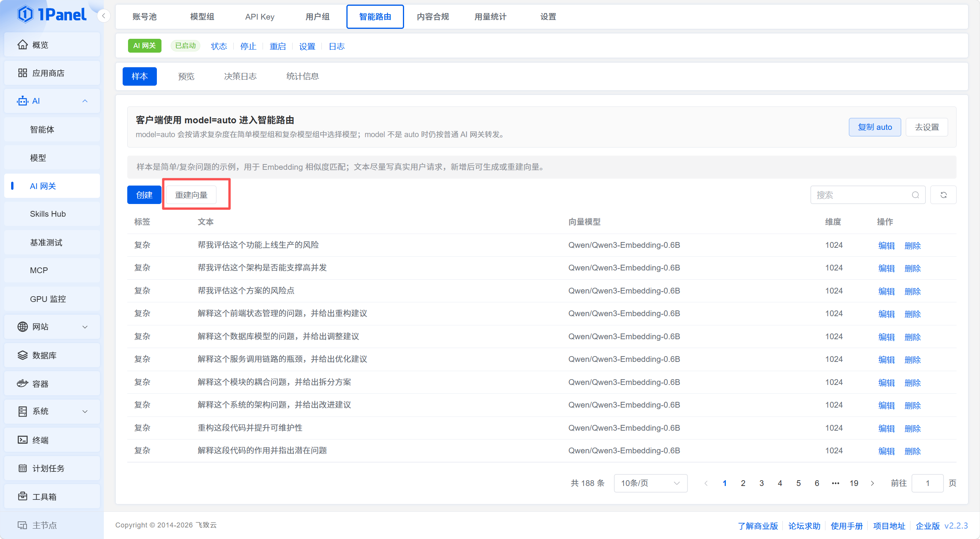The width and height of the screenshot is (980, 539).
Task: Open the 论坛求助 footer link
Action: click(x=804, y=526)
